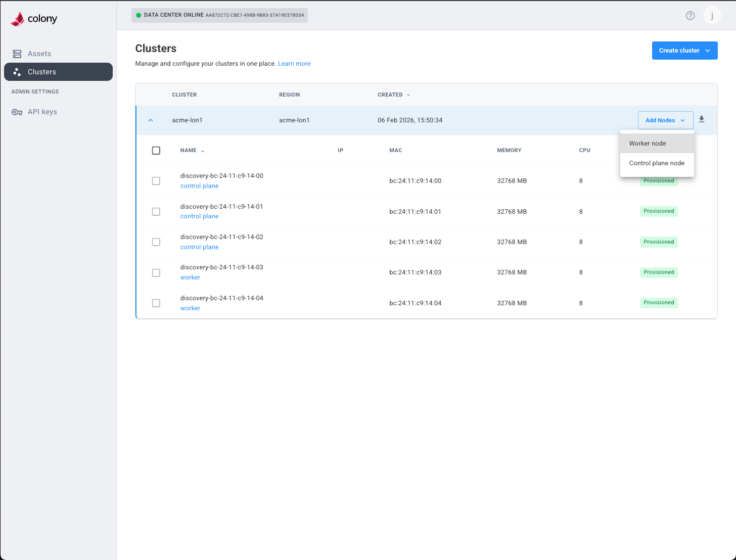Open the Create cluster dropdown arrow

pyautogui.click(x=708, y=51)
